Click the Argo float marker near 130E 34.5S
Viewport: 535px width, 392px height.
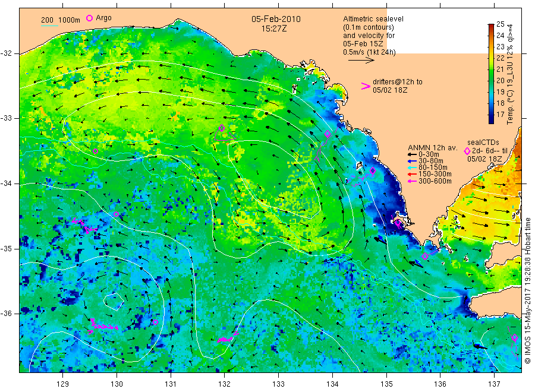tap(116, 214)
